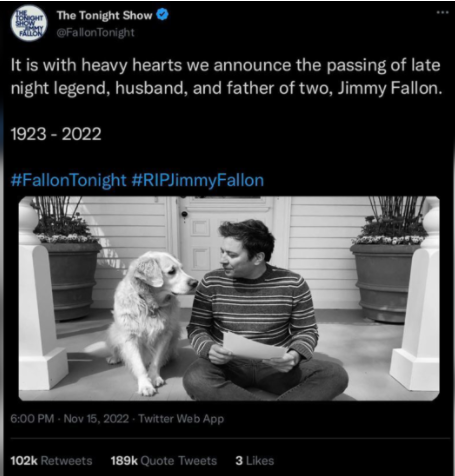Viewport: 455px width, 476px height.
Task: Click the Nov 15, 2022 date
Action: point(96,418)
